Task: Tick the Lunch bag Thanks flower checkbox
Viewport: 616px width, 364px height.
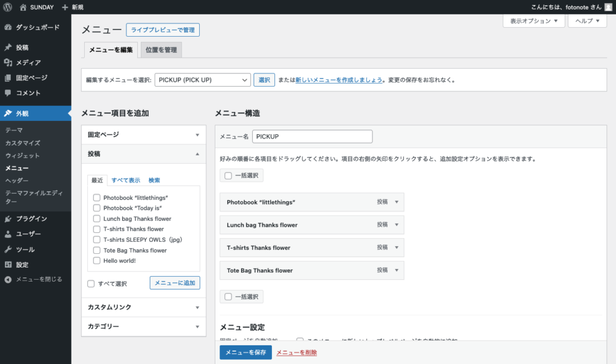Action: coord(97,219)
